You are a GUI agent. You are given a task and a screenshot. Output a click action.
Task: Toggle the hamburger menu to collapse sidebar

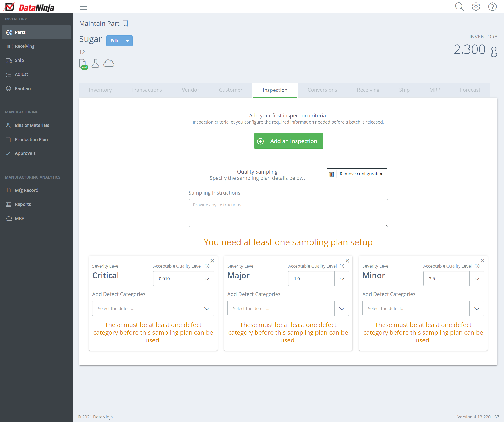[x=83, y=7]
